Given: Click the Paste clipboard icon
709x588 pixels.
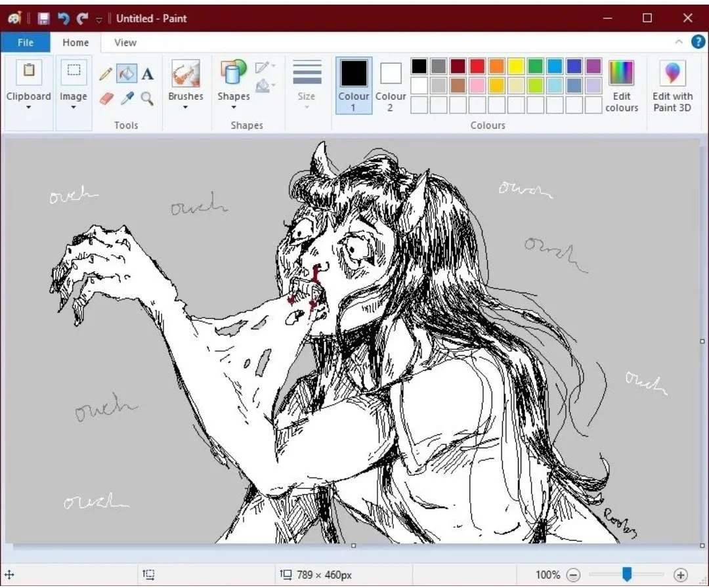Looking at the screenshot, I should (x=28, y=72).
